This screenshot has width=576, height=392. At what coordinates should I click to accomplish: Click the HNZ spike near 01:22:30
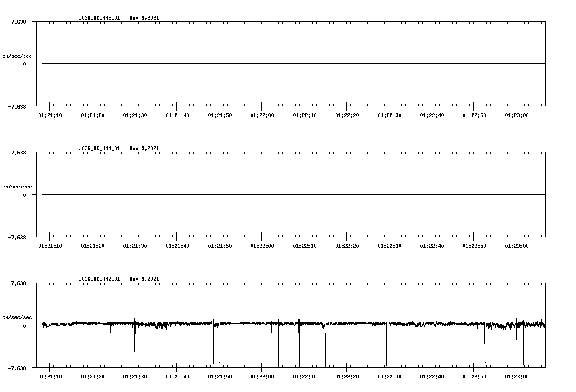388,344
